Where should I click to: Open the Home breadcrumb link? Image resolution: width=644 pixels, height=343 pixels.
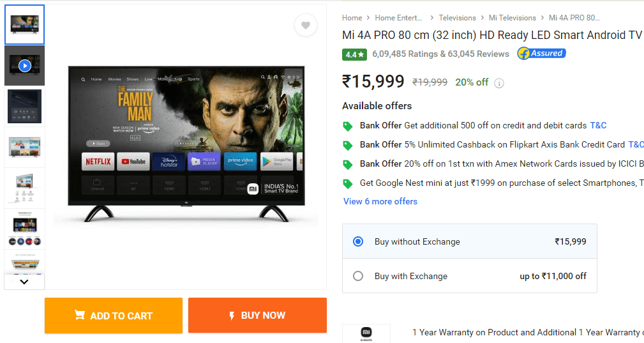[352, 18]
